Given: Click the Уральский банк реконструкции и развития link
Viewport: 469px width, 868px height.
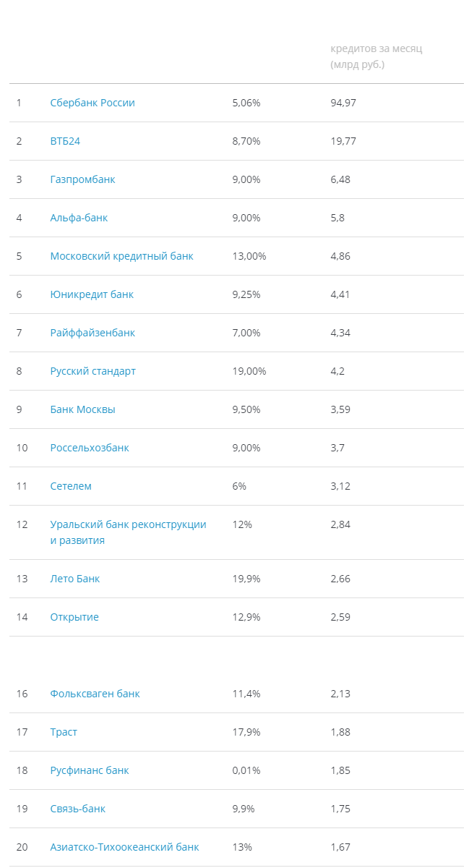Looking at the screenshot, I should tap(128, 532).
